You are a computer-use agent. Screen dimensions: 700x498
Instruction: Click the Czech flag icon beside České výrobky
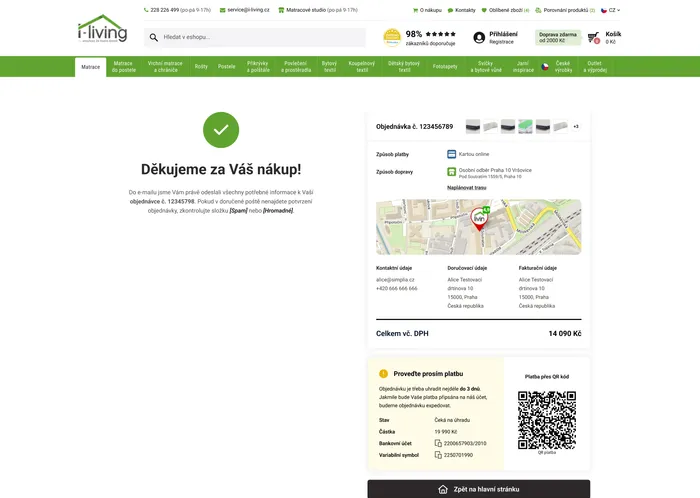[545, 66]
